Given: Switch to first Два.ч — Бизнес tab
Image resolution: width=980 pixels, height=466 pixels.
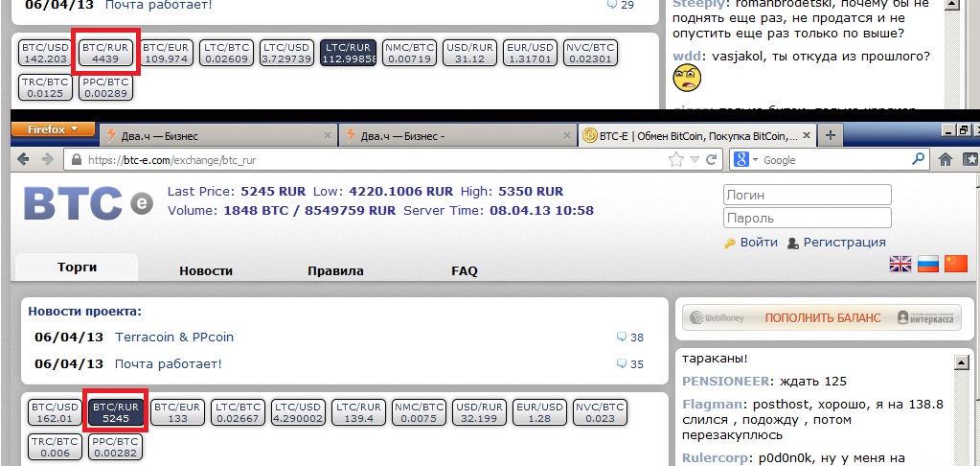Looking at the screenshot, I should [x=218, y=135].
